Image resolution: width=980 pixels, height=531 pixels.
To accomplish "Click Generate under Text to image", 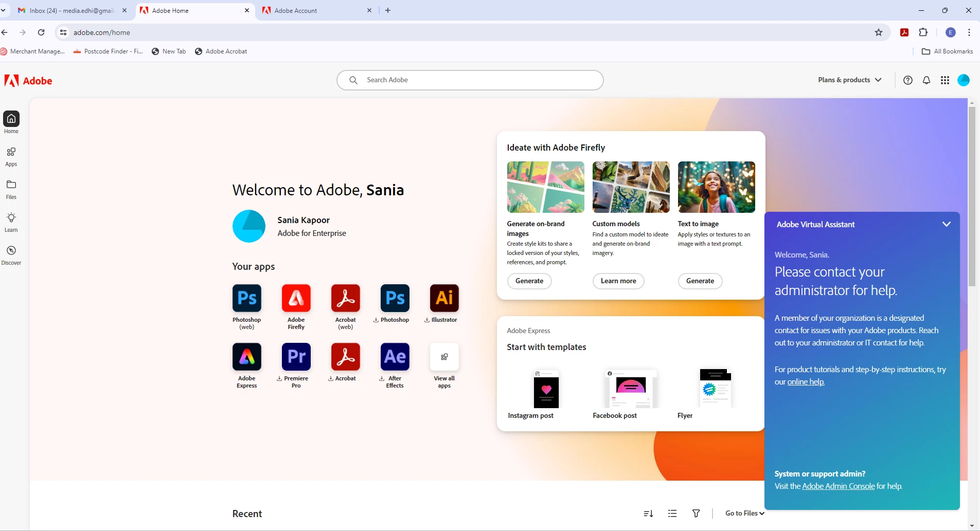I will [x=700, y=281].
